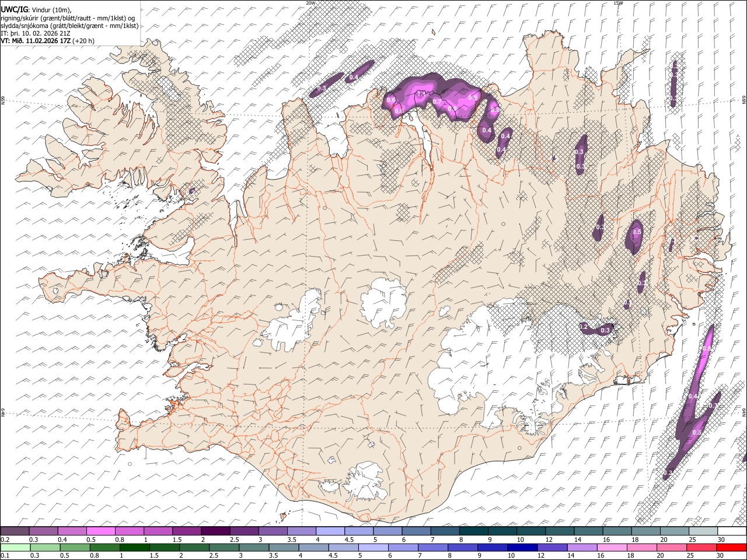The image size is (747, 560).
Task: Click the white glacier near the south coast
Action: coord(366,481)
